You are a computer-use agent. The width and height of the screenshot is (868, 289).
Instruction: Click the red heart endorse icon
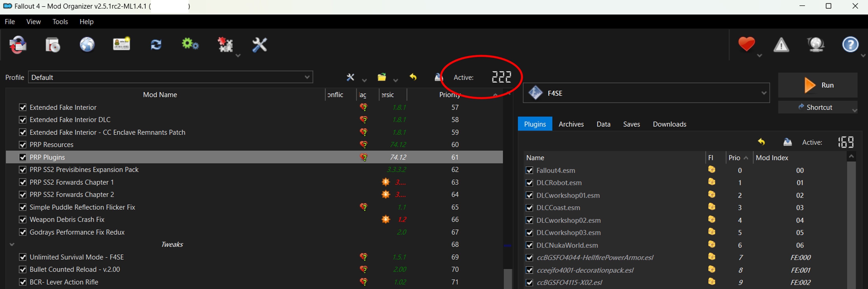(x=746, y=44)
